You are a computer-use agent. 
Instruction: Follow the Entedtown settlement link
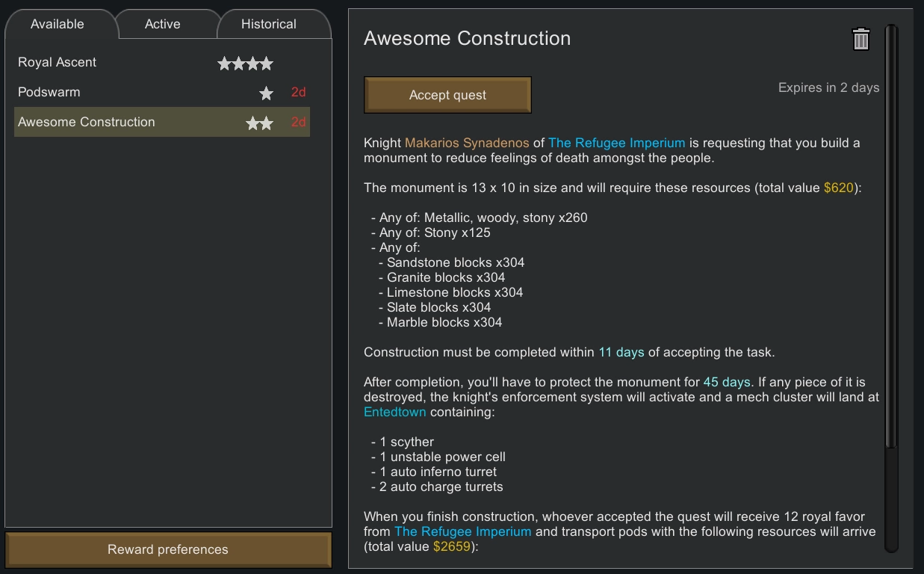395,412
